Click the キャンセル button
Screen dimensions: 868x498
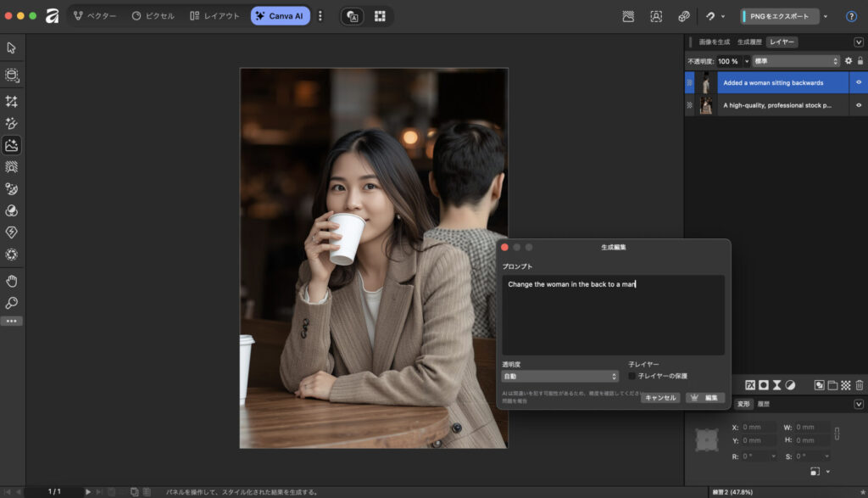[659, 397]
